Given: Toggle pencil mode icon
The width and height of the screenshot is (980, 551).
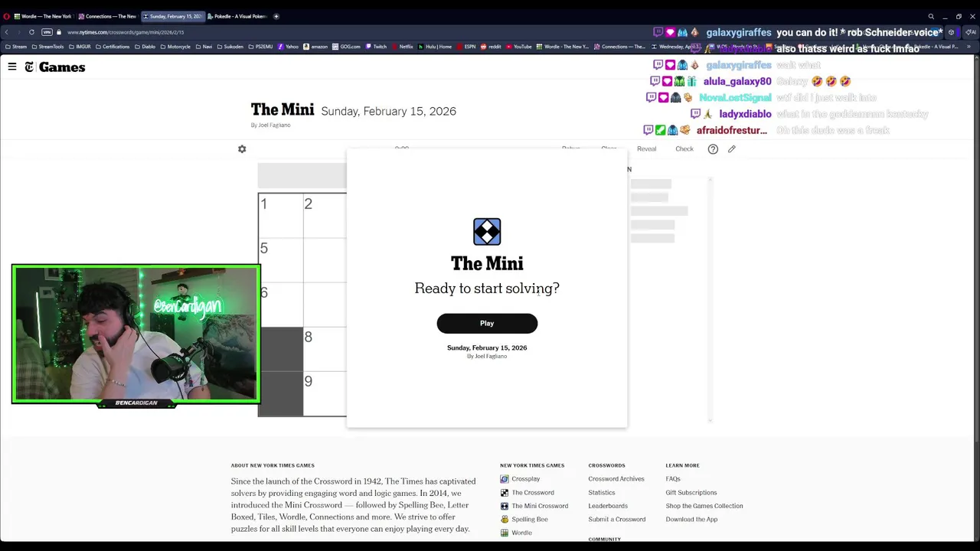Looking at the screenshot, I should 732,148.
